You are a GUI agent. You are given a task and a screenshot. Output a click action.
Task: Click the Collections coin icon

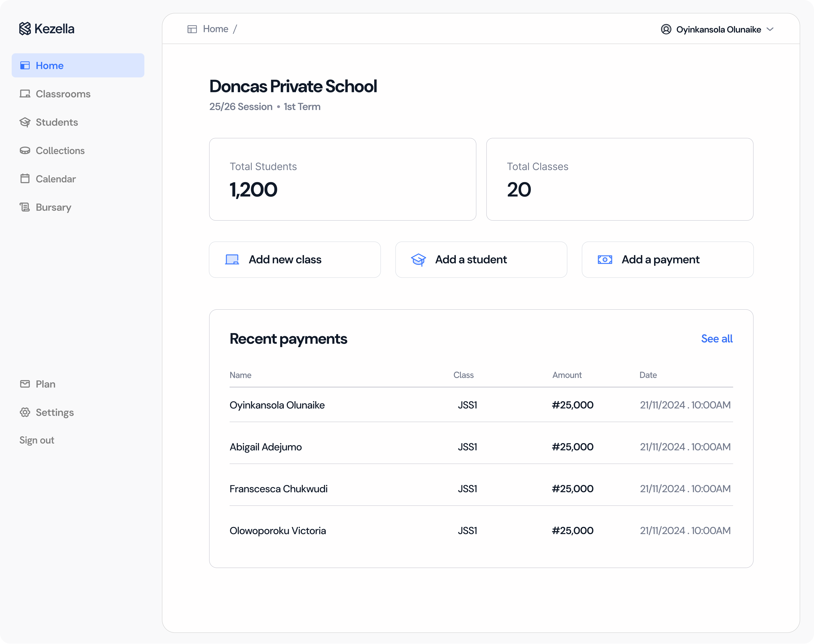(25, 151)
